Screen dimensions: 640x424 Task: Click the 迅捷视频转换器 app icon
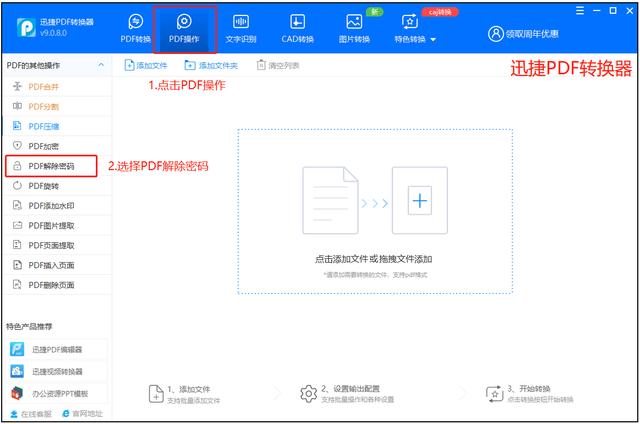17,371
